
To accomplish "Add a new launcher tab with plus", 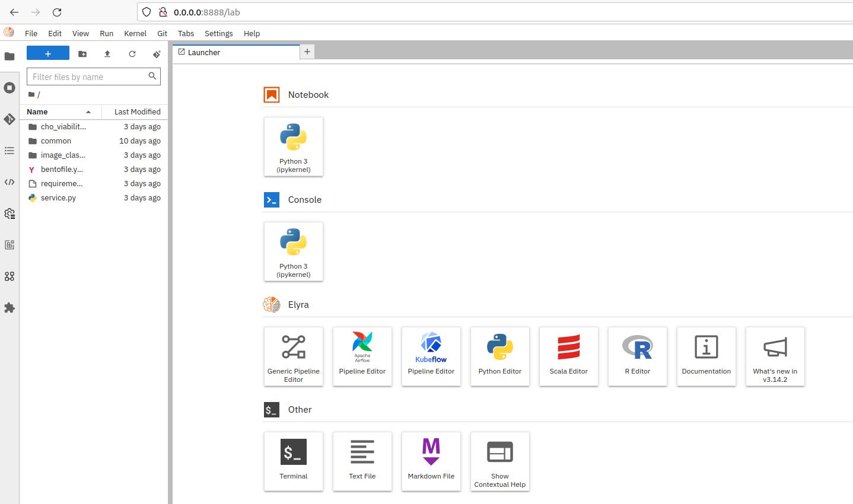I will [x=307, y=52].
